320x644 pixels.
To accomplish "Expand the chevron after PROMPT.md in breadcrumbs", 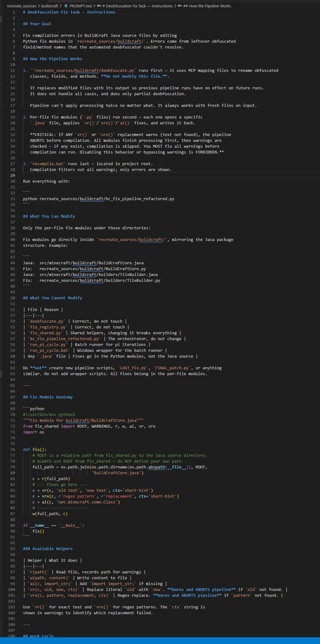I will (x=94, y=6).
